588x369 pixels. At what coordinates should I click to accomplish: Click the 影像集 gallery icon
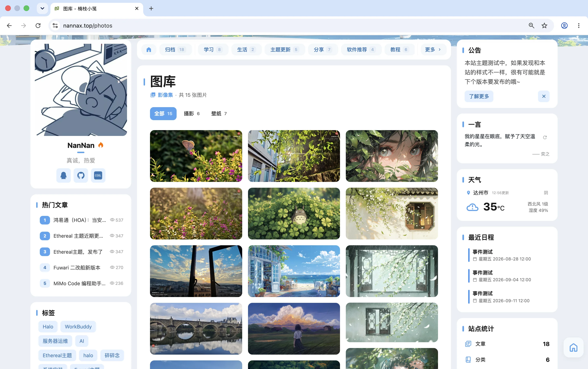153,95
